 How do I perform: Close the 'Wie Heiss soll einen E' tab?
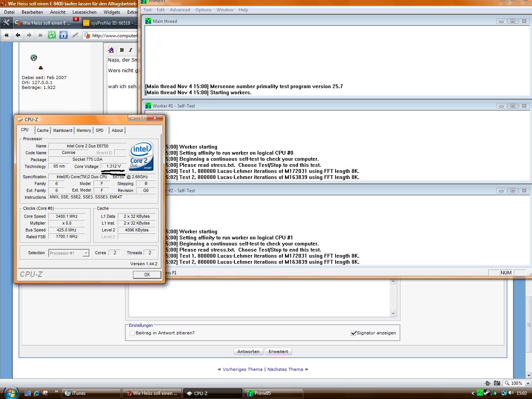click(x=76, y=19)
